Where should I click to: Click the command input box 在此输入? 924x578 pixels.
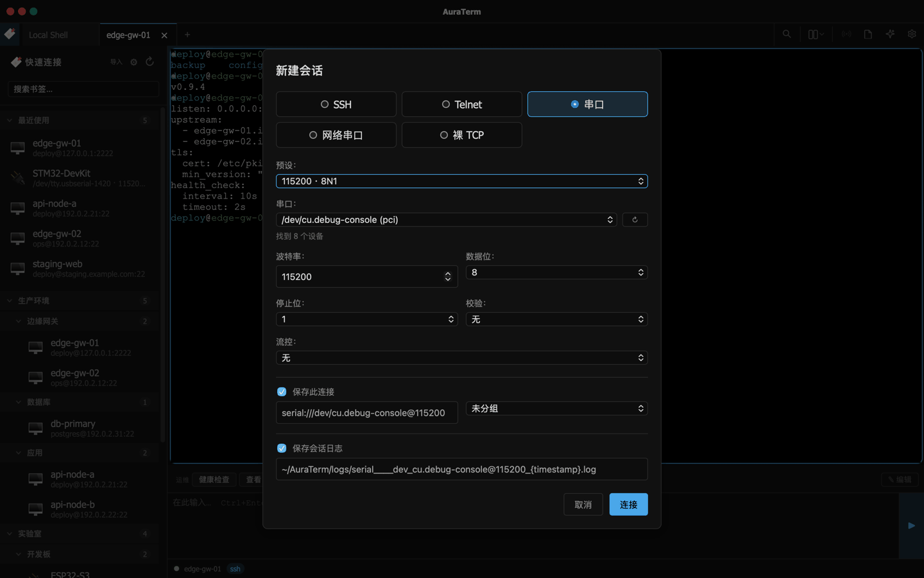coord(533,525)
